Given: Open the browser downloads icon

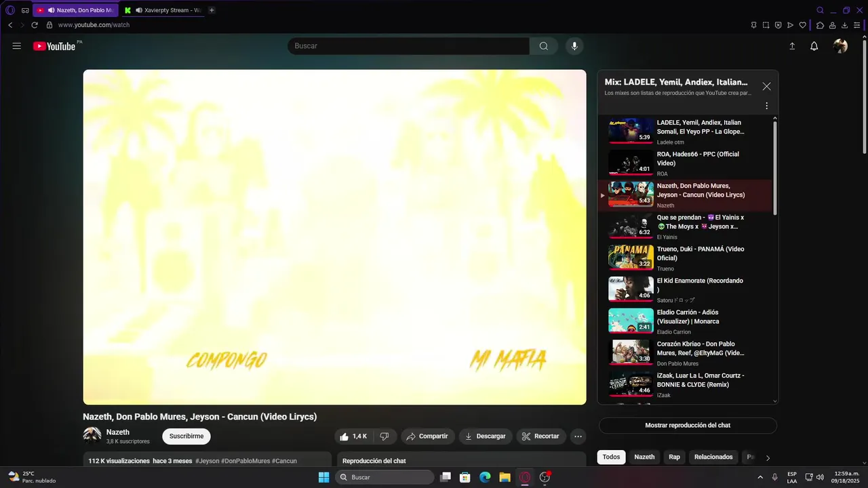Looking at the screenshot, I should tap(845, 25).
